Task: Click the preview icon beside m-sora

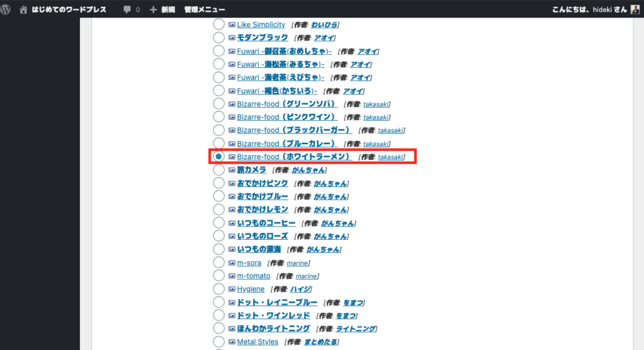Action: point(231,262)
